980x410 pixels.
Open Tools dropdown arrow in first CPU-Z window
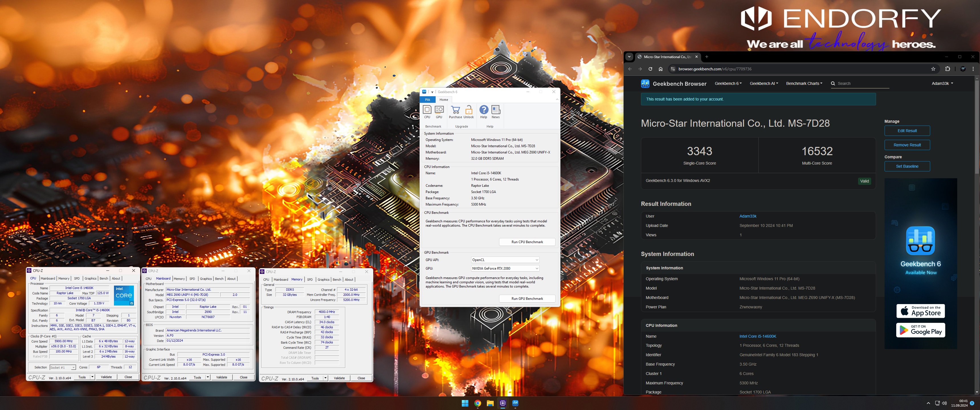(92, 377)
